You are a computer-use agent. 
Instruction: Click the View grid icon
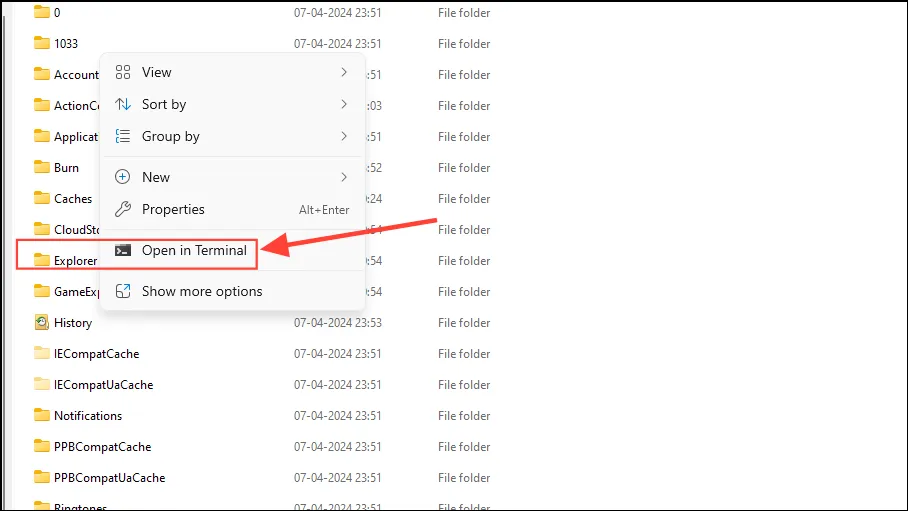pos(123,72)
